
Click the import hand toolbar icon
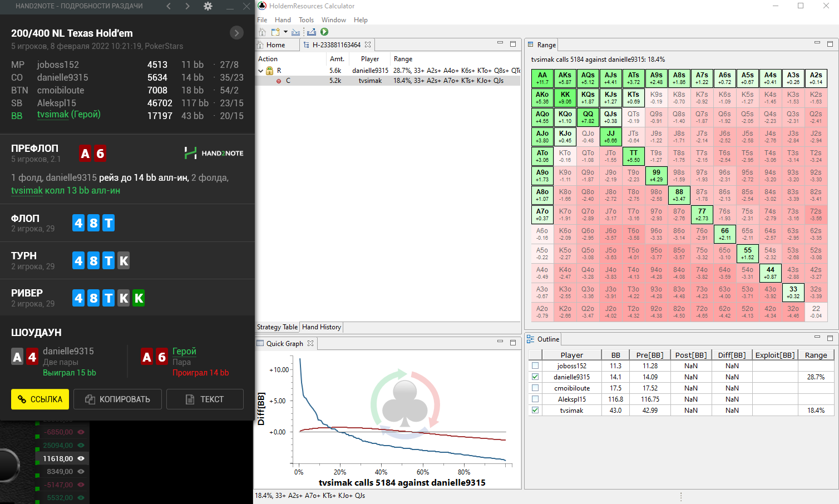[x=295, y=32]
